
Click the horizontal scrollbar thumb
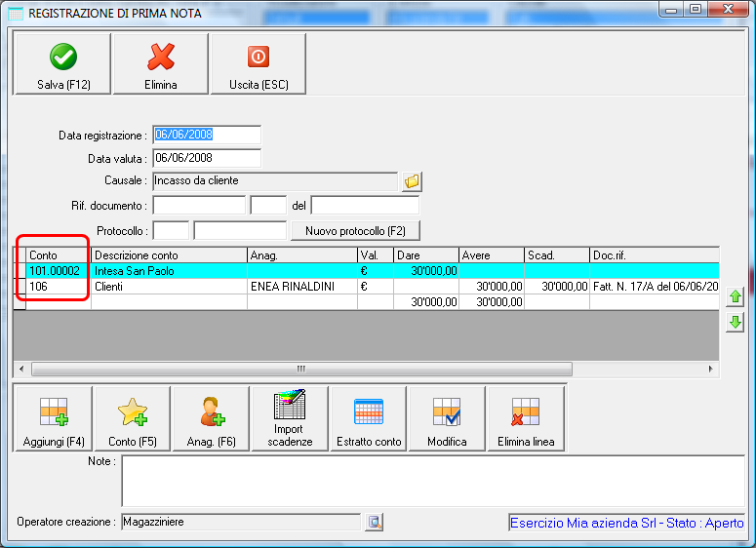pos(301,369)
